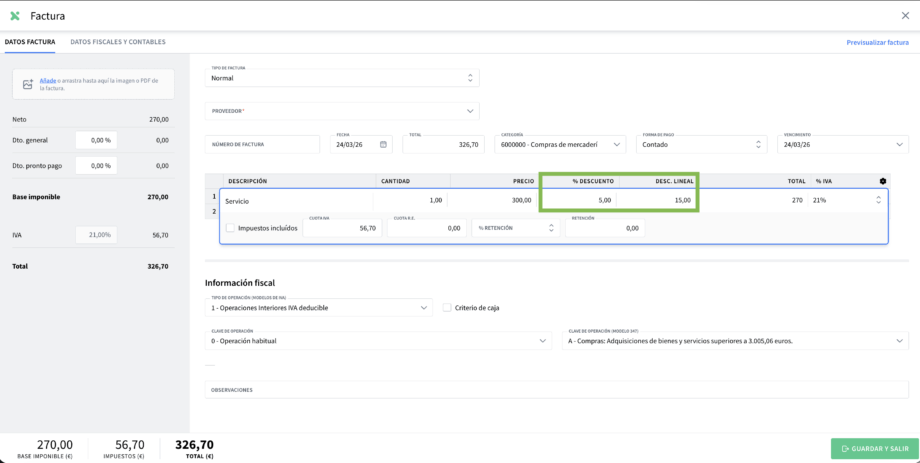Close the Factura window with the X
This screenshot has height=463, width=920.
pos(905,16)
